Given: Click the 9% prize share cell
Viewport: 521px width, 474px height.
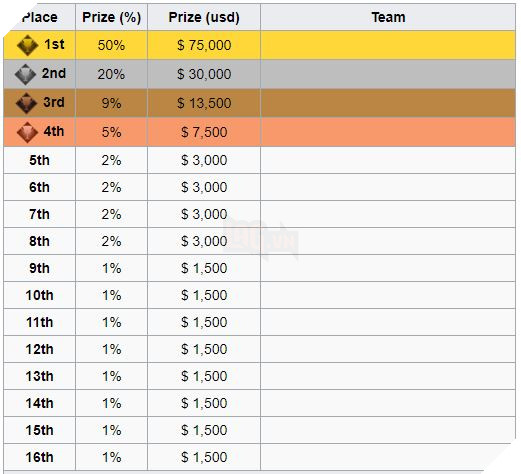Looking at the screenshot, I should point(111,103).
